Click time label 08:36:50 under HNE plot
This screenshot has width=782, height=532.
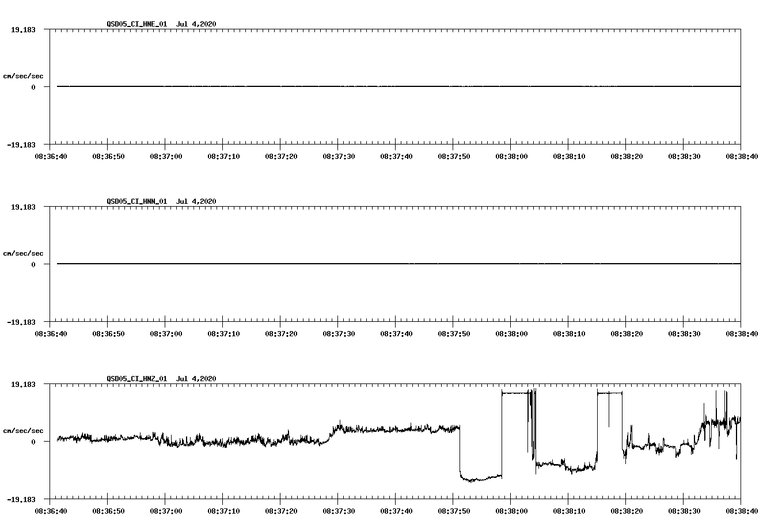click(108, 157)
